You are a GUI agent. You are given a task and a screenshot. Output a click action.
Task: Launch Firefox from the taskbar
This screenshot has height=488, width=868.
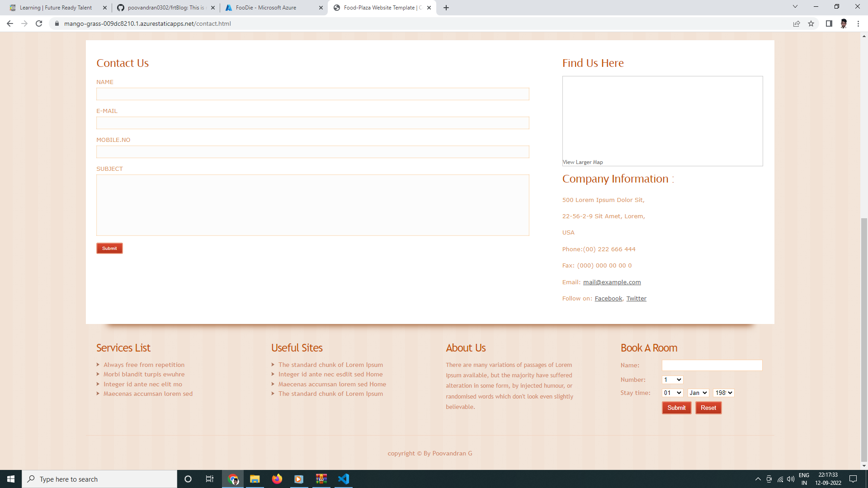(277, 479)
